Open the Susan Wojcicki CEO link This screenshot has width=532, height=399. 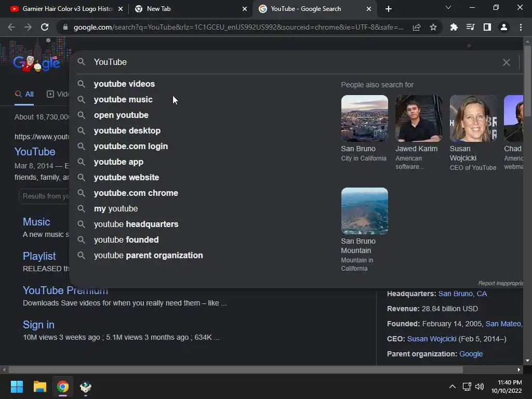tap(432, 339)
